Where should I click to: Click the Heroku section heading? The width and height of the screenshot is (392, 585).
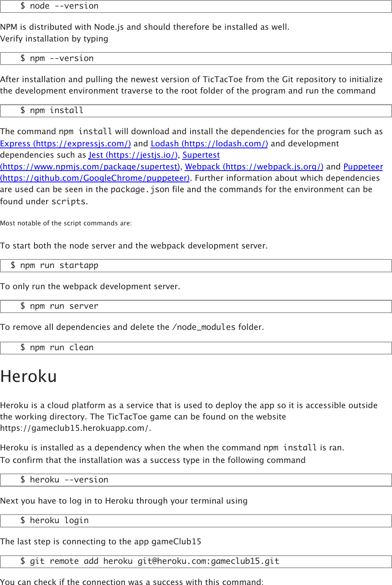pyautogui.click(x=29, y=376)
